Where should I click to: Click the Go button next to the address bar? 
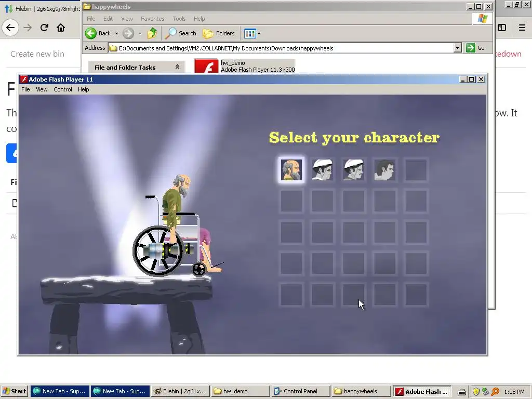476,48
